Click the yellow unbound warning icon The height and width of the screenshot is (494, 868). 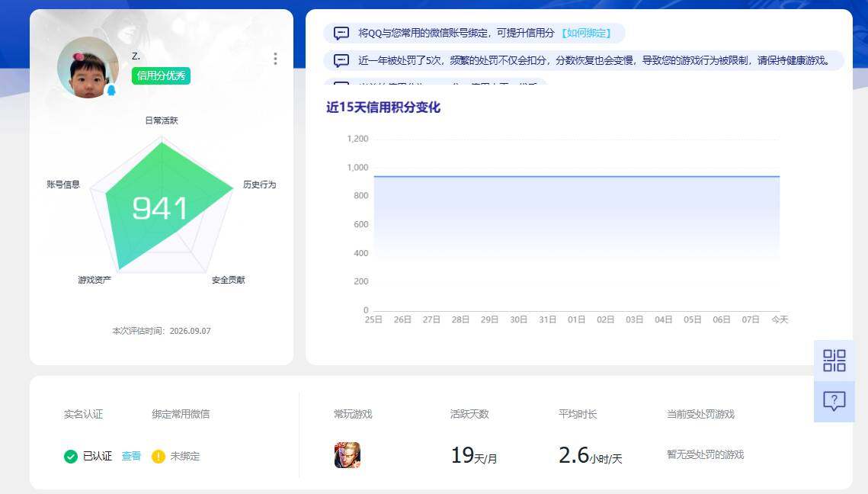click(159, 457)
